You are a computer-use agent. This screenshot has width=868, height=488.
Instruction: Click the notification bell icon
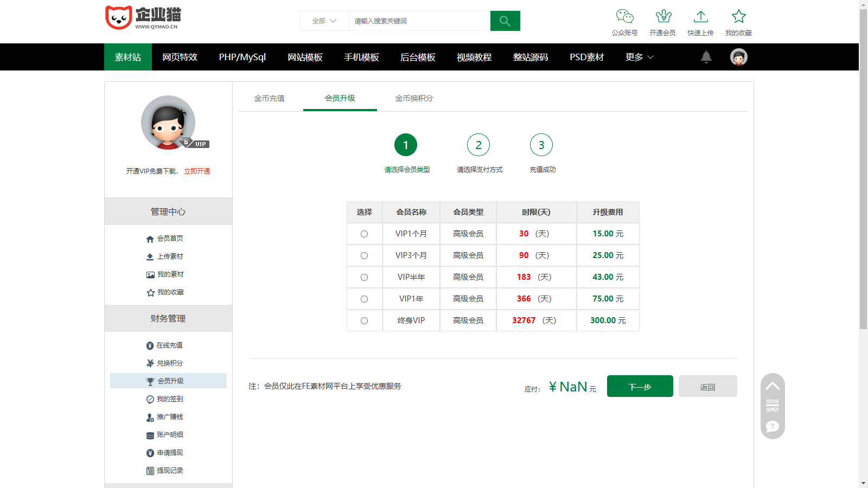coord(705,56)
